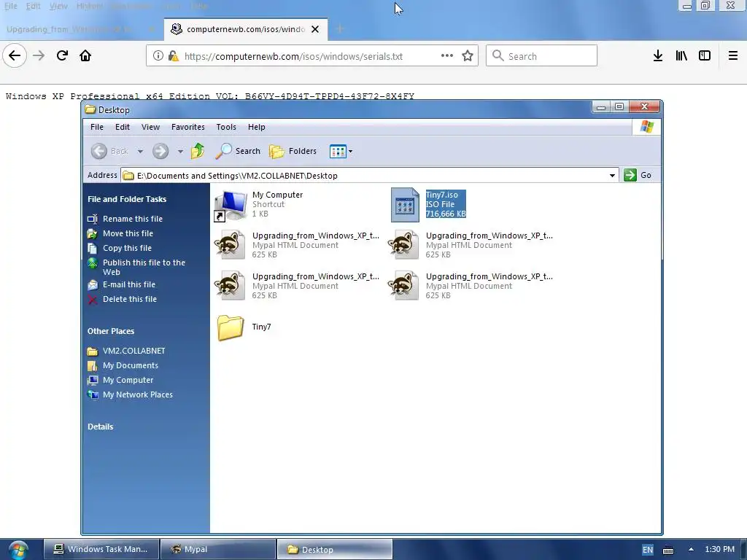Open the Explorer Favorites menu

pyautogui.click(x=187, y=127)
